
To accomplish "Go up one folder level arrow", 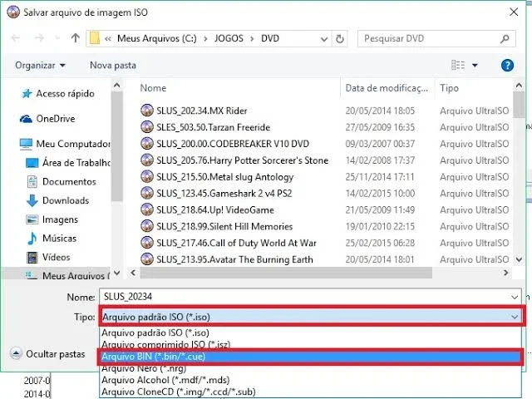I will (76, 38).
